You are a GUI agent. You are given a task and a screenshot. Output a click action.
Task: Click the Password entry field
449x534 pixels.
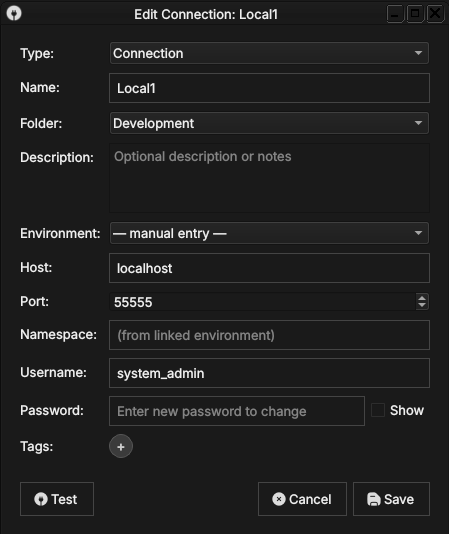point(237,411)
